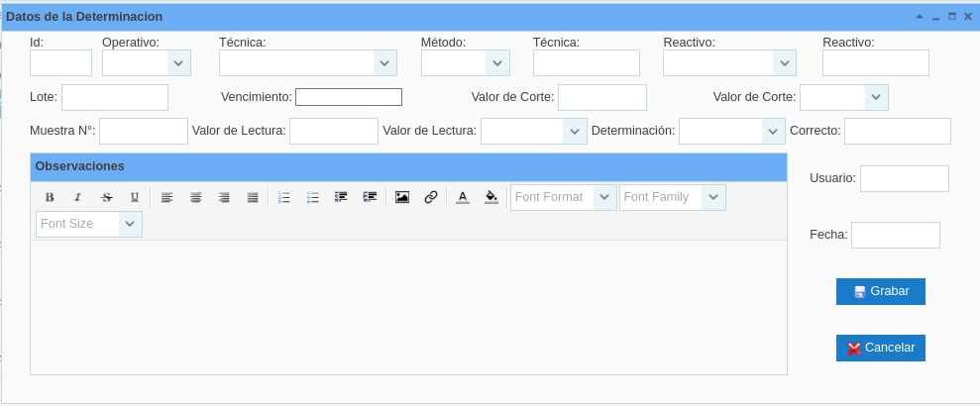This screenshot has width=980, height=406.
Task: Insert a numbered list
Action: pyautogui.click(x=284, y=197)
